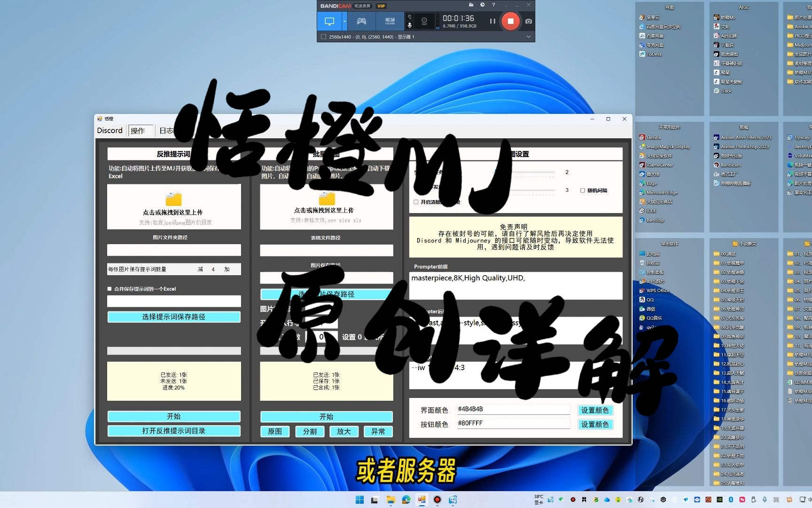Open Bandicam help question mark
The width and height of the screenshot is (812, 508).
(x=493, y=5)
